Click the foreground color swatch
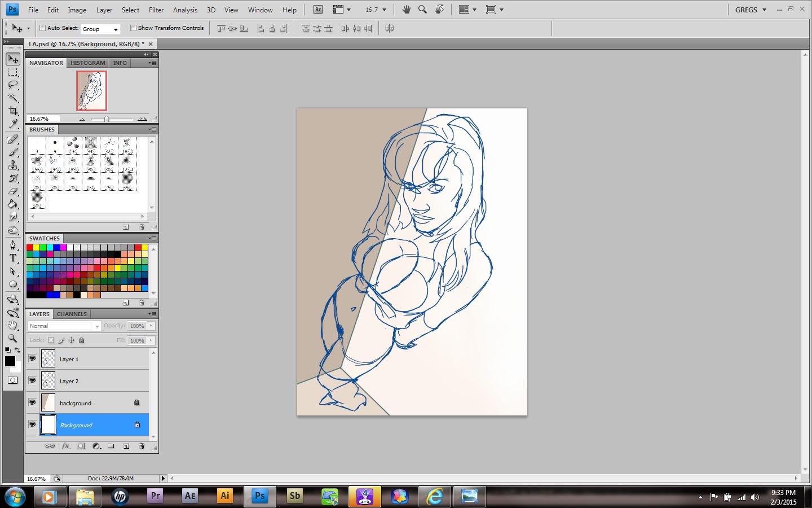812x508 pixels. coord(10,361)
